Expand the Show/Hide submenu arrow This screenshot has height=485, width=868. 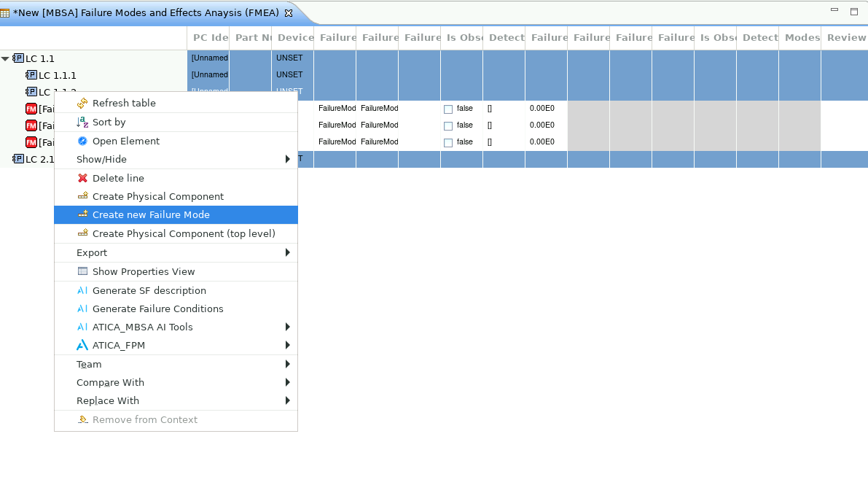pos(287,159)
